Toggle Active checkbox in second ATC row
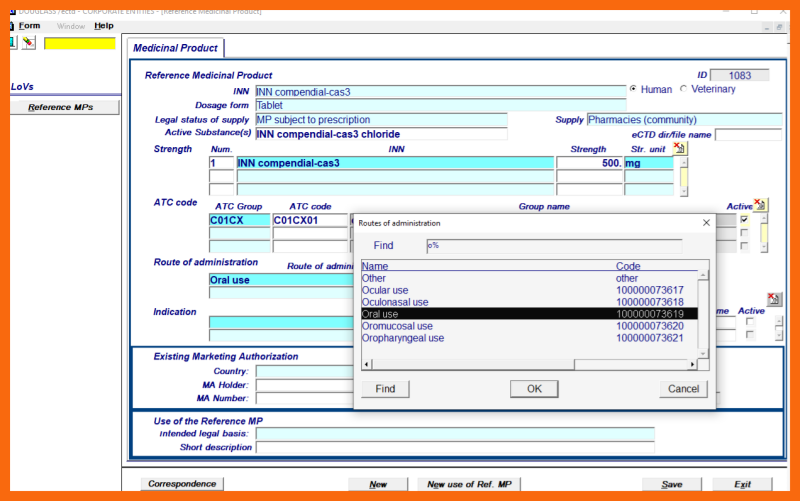Screen dimensions: 800x501 (744, 233)
